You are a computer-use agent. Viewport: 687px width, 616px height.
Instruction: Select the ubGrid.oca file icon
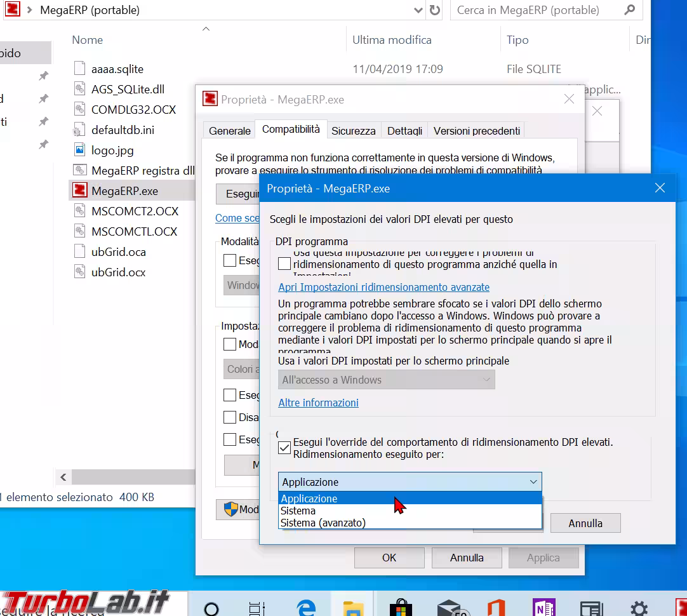click(x=80, y=251)
